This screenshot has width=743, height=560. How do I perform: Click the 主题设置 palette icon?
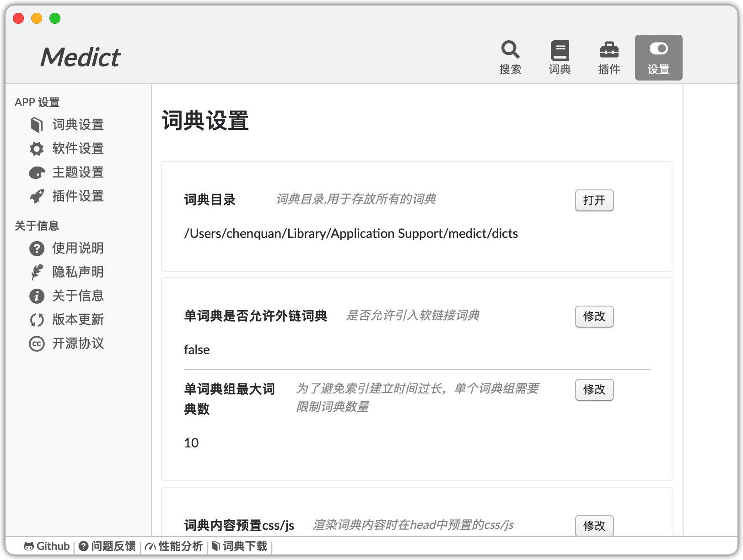pos(37,172)
